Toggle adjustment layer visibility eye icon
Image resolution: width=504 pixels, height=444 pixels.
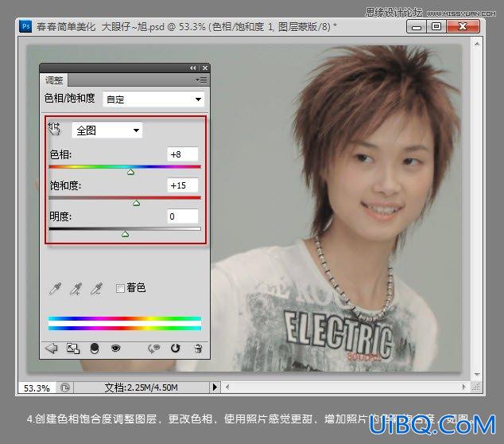(x=115, y=348)
